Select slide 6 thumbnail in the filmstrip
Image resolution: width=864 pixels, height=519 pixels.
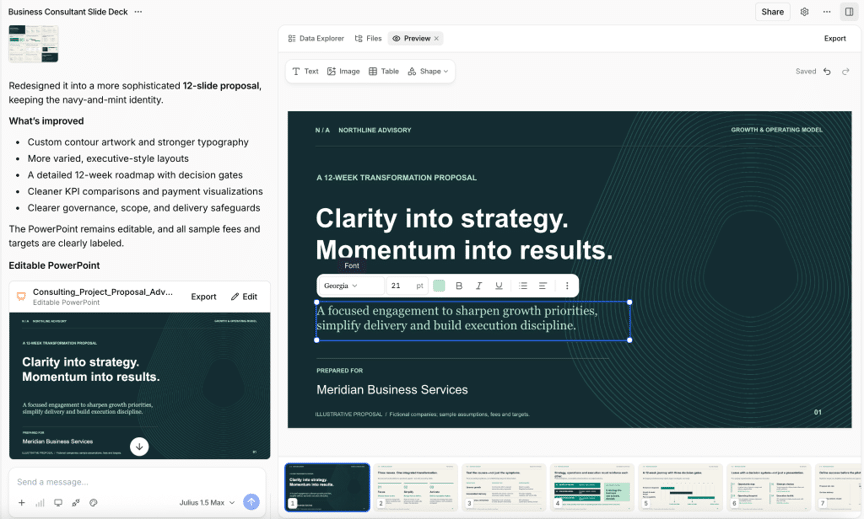point(768,488)
